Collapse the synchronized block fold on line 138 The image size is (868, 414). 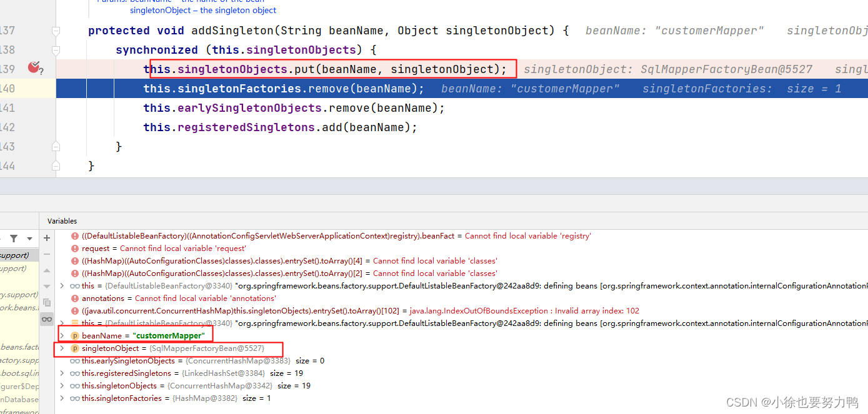(x=56, y=50)
